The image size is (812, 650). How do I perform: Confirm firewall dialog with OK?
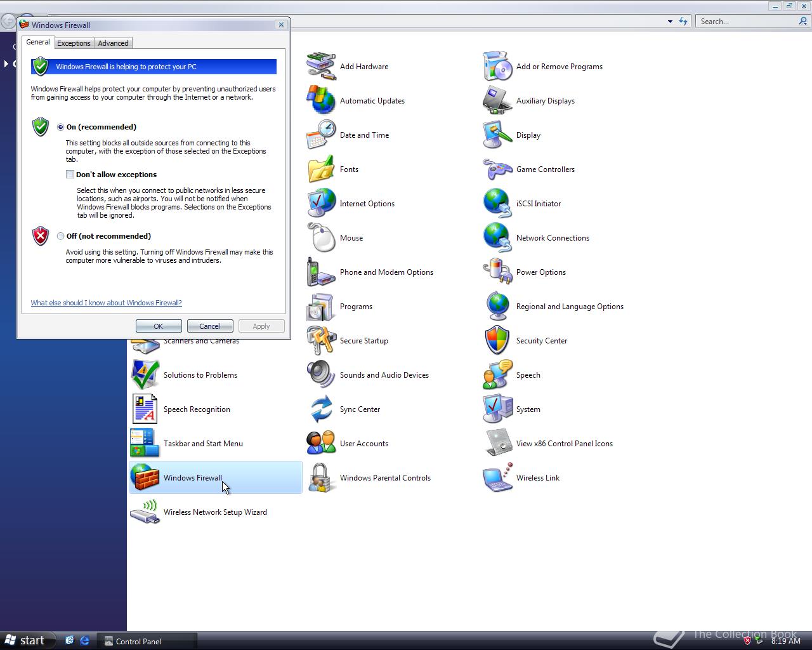click(x=159, y=326)
